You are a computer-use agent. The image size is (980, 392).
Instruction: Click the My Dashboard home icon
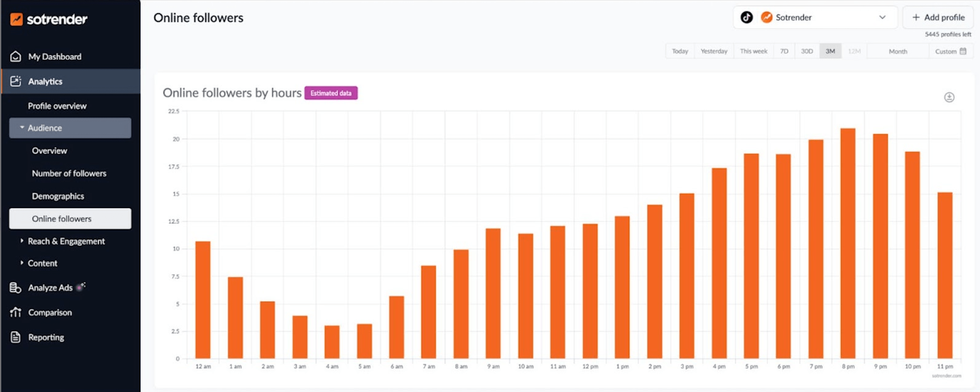(15, 56)
